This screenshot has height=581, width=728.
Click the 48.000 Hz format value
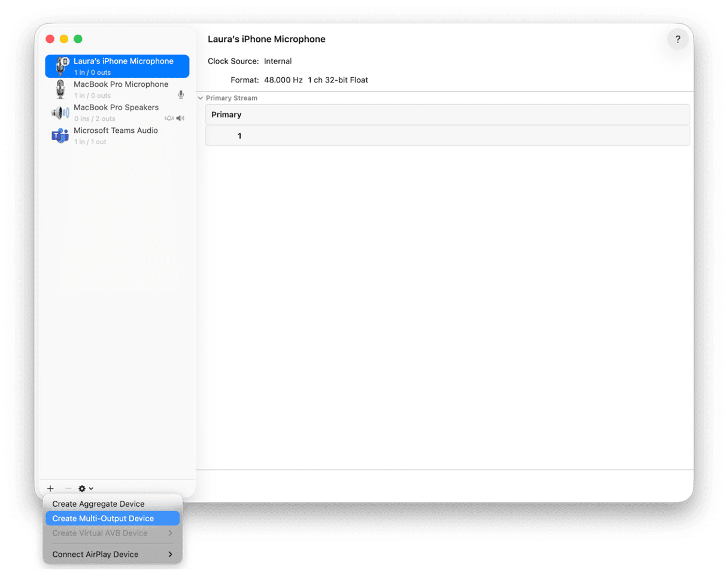pos(283,80)
